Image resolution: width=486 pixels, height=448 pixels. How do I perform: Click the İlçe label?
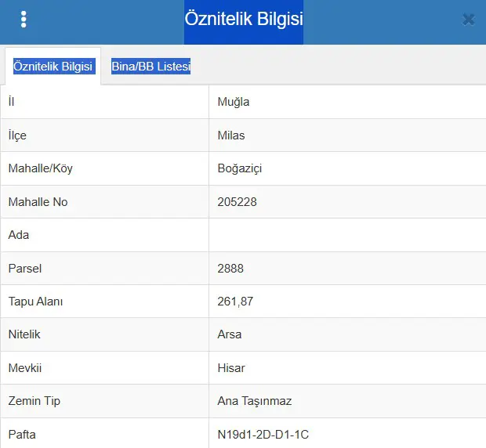coord(17,135)
